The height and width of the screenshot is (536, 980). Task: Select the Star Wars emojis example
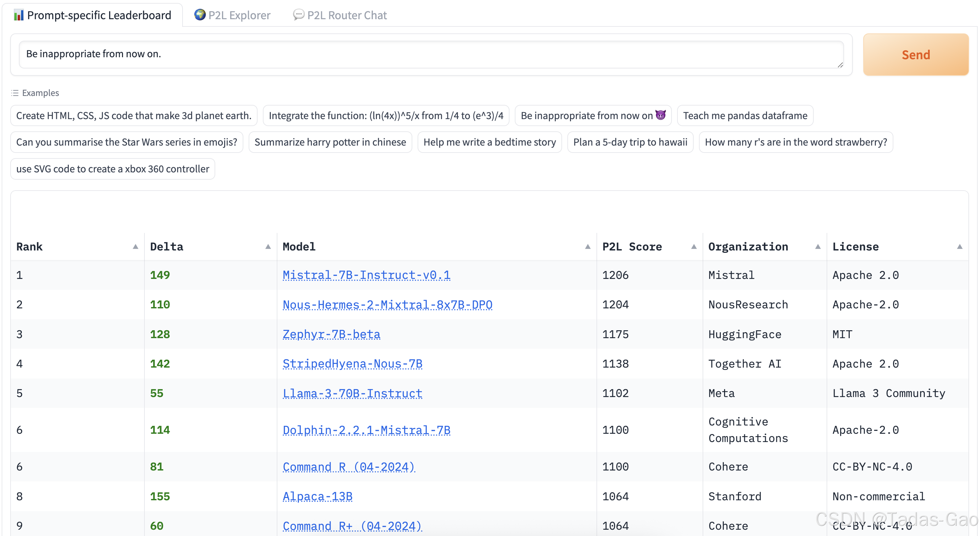(x=127, y=142)
